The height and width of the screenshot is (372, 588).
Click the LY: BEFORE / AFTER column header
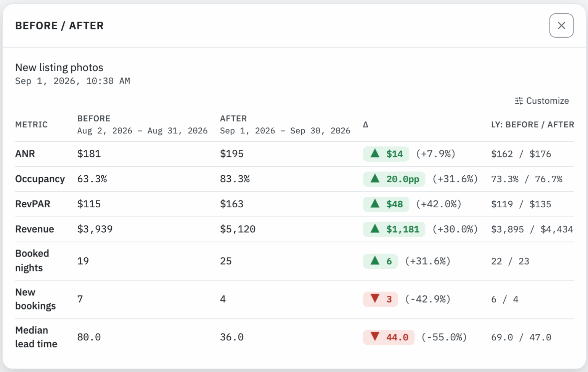pyautogui.click(x=532, y=125)
